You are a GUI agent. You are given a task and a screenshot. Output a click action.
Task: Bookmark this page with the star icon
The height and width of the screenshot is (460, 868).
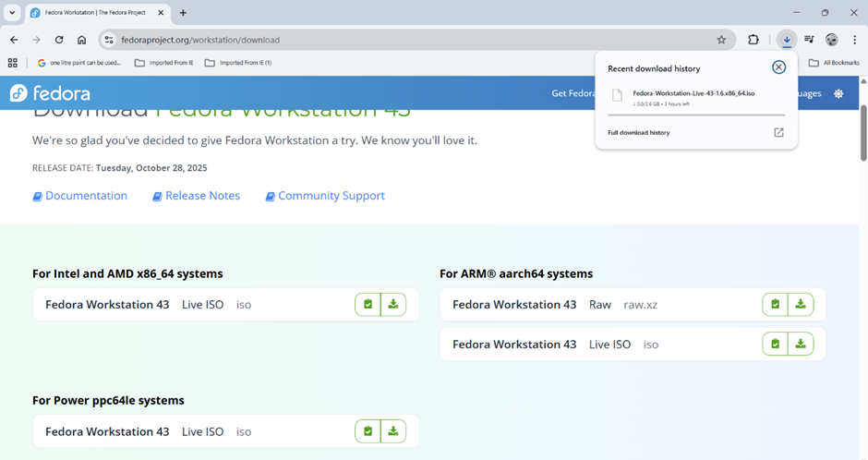pyautogui.click(x=721, y=40)
